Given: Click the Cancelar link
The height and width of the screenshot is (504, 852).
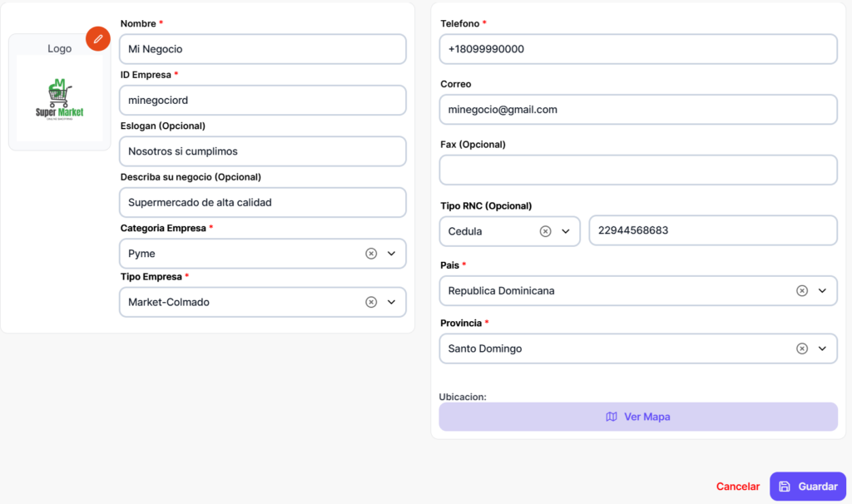Looking at the screenshot, I should 737,487.
